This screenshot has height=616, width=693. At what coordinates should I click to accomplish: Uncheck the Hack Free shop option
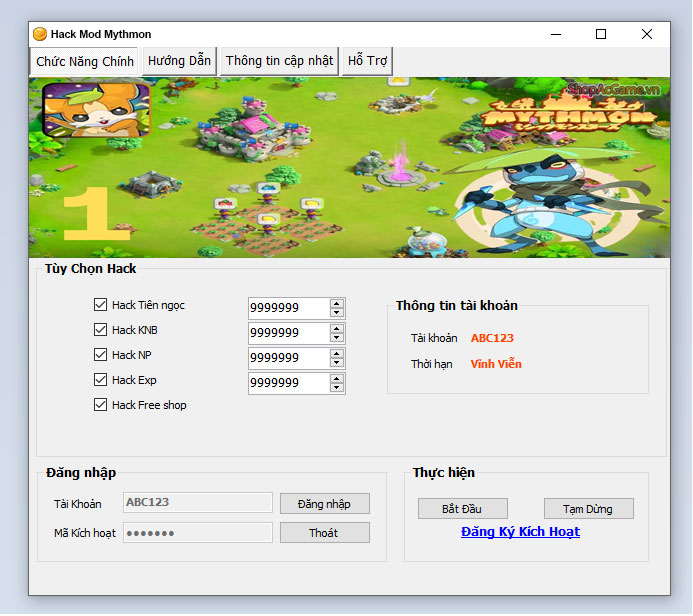click(100, 405)
